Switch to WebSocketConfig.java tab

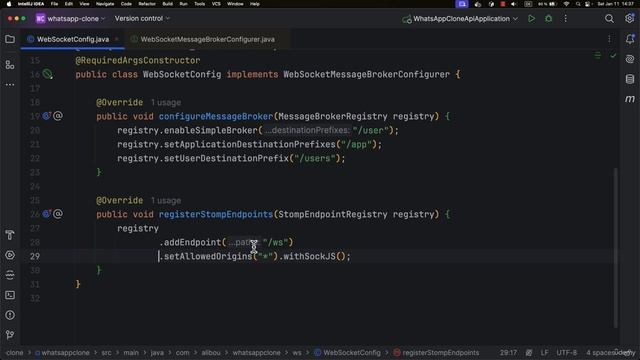(73, 39)
